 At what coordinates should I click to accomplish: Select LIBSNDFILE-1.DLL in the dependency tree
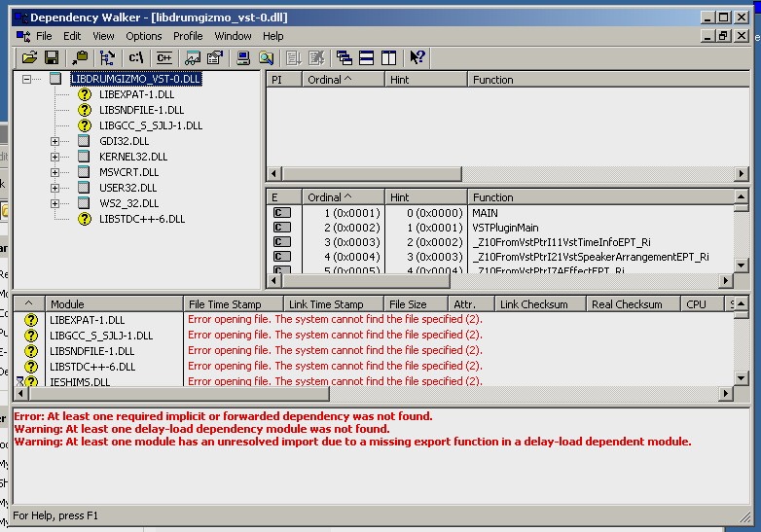[141, 110]
